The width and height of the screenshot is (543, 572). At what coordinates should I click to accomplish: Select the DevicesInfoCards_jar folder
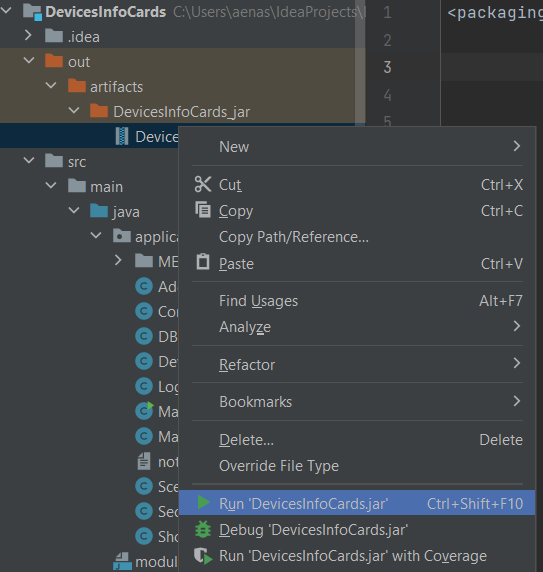coord(182,112)
